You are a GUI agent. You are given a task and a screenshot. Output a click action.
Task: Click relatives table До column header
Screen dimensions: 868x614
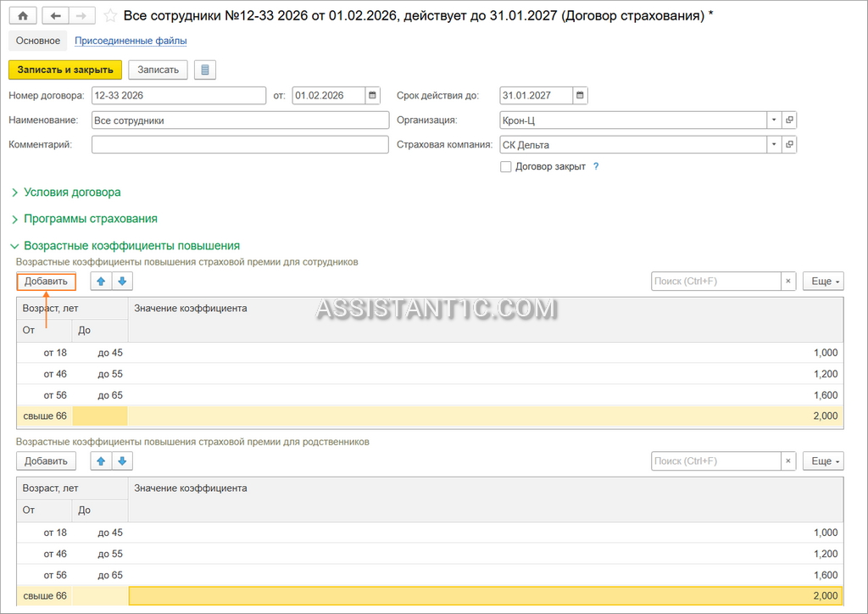[100, 511]
